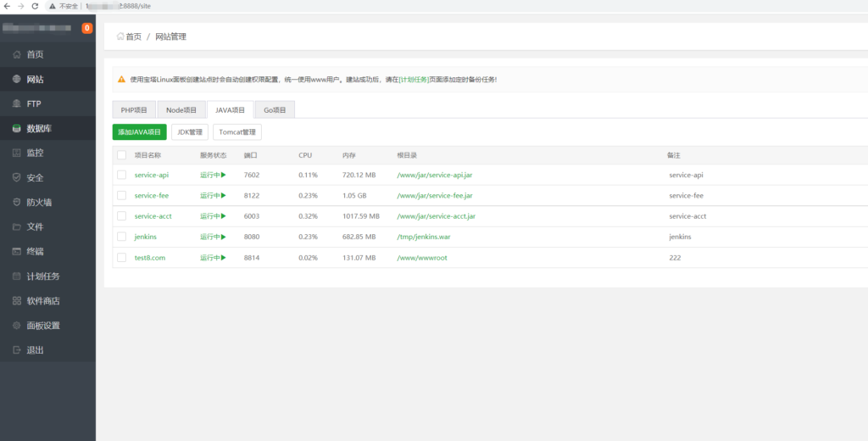Click the browser address bar URL
Screen dimensions: 868x441
119,6
